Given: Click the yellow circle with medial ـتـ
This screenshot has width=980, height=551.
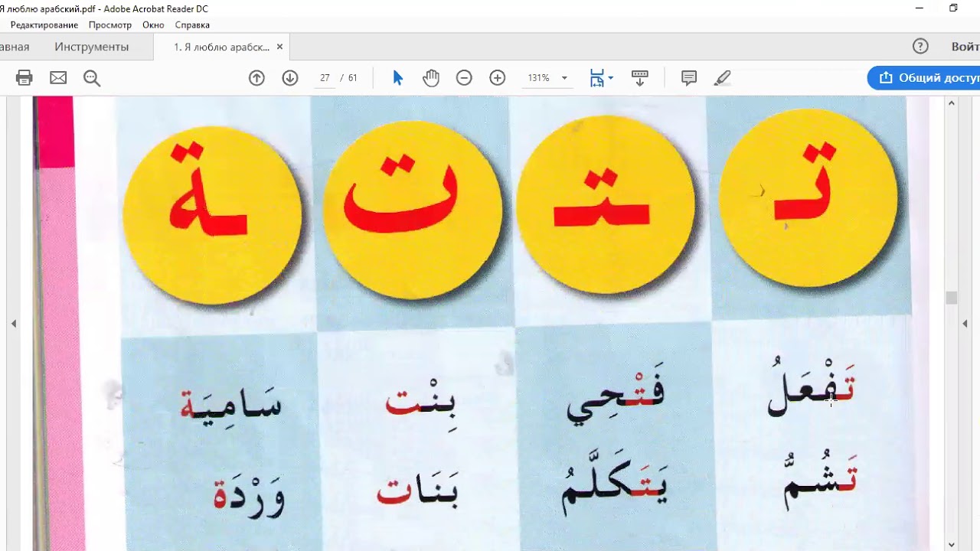Looking at the screenshot, I should pos(606,204).
